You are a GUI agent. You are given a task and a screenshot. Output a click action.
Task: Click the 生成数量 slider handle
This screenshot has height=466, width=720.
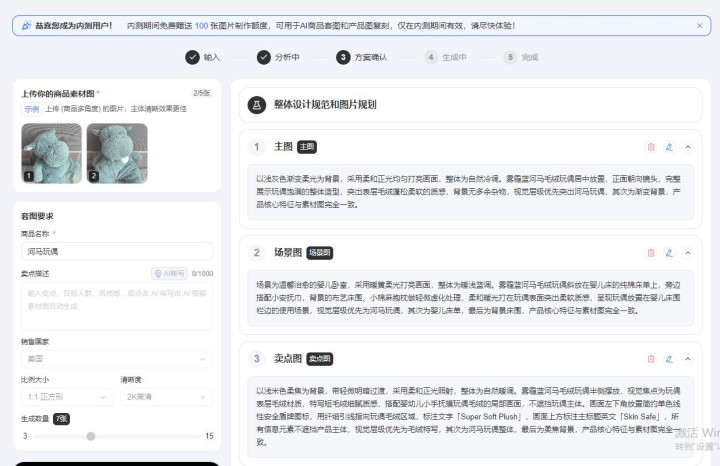click(91, 436)
